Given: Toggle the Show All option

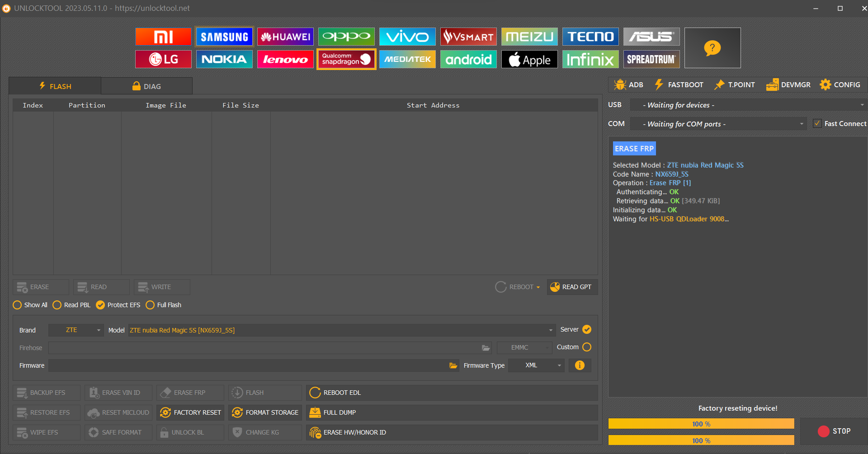Looking at the screenshot, I should point(30,305).
